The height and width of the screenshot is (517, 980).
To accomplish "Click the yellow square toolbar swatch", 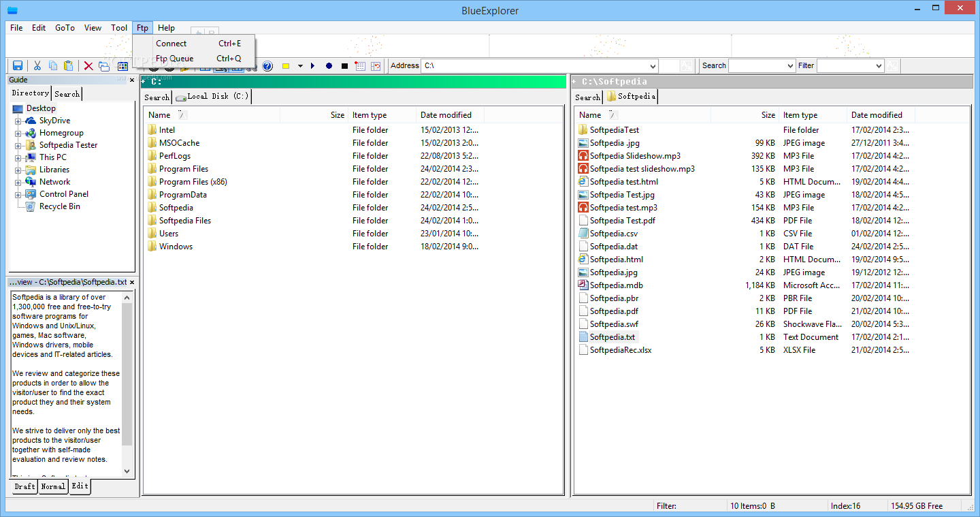I will [286, 66].
